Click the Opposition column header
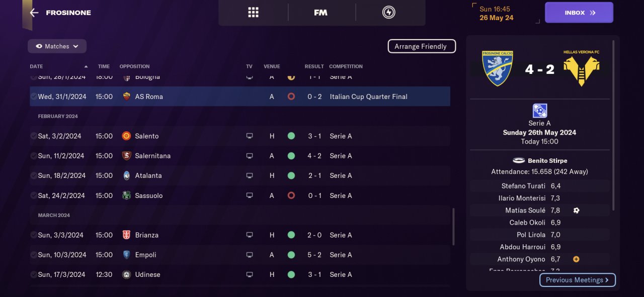This screenshot has width=644, height=297. click(134, 66)
